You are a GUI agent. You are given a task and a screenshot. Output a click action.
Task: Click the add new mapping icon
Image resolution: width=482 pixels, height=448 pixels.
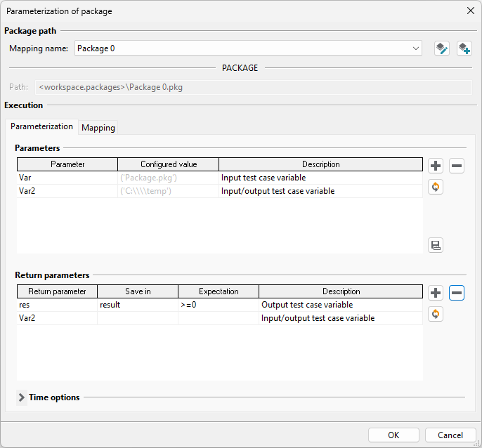(464, 48)
